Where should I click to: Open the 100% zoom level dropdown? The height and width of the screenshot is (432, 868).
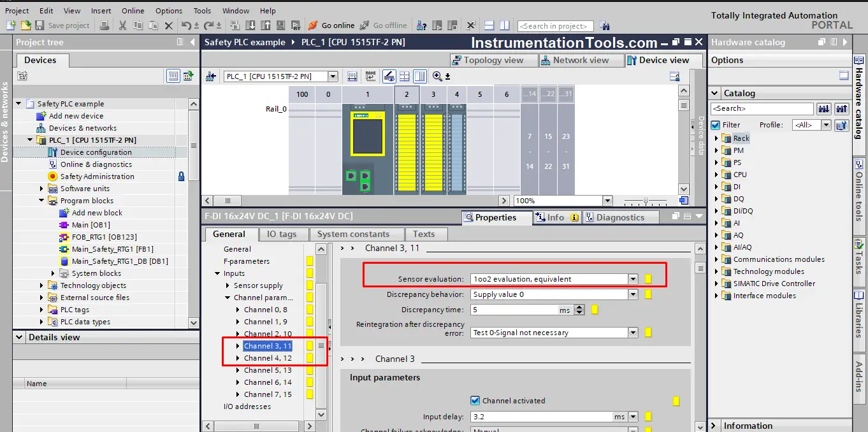click(607, 201)
